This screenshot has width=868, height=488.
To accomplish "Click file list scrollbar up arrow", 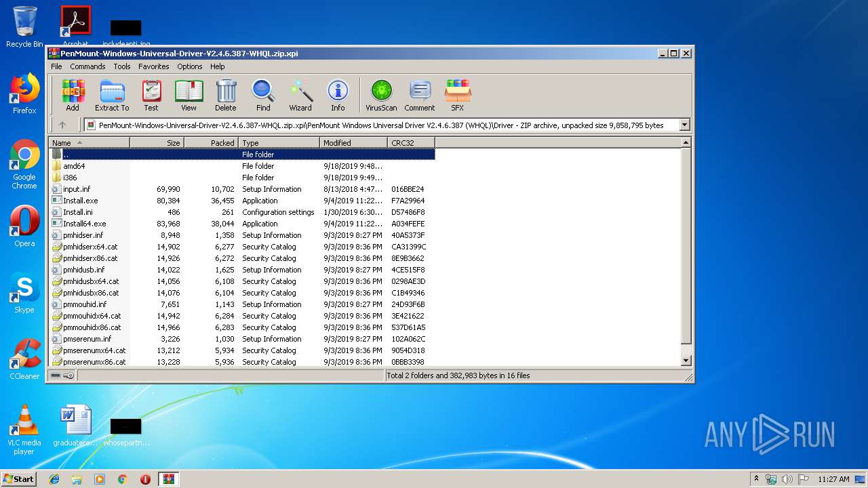I will (686, 143).
